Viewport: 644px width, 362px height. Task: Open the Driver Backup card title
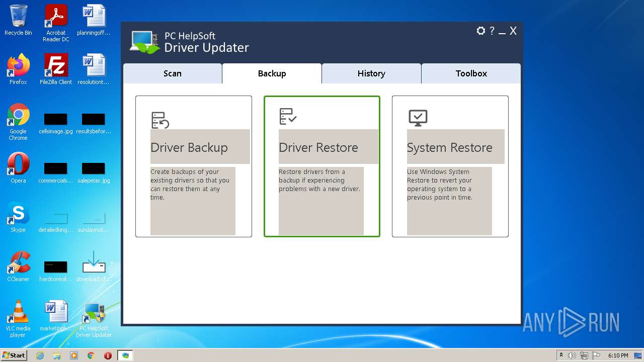pos(189,147)
